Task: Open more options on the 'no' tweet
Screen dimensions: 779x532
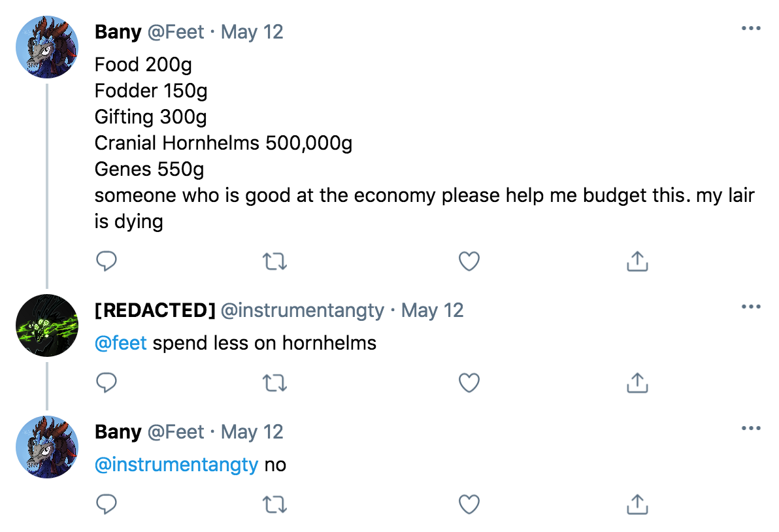Action: coord(751,429)
